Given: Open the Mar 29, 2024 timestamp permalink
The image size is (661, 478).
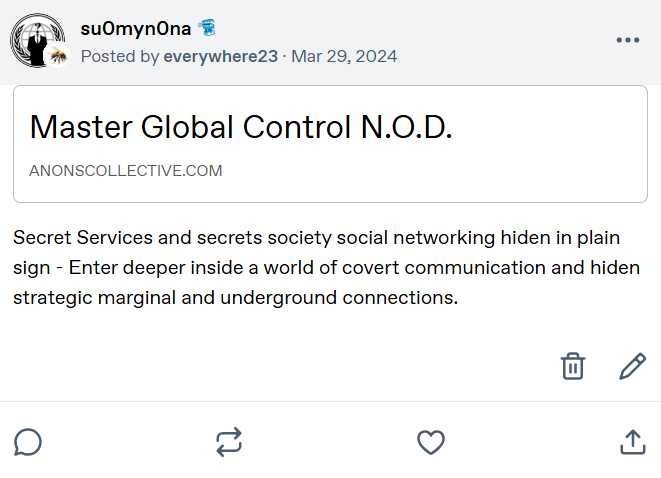Looking at the screenshot, I should pyautogui.click(x=344, y=56).
